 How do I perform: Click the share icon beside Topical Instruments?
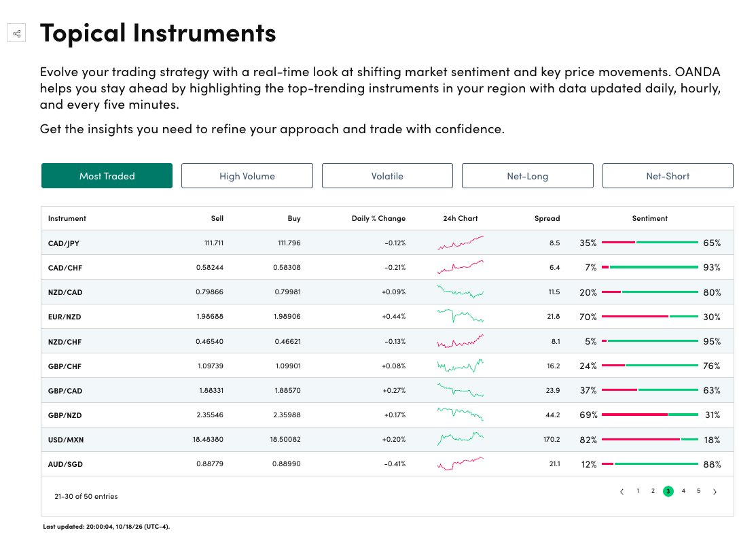pyautogui.click(x=16, y=33)
